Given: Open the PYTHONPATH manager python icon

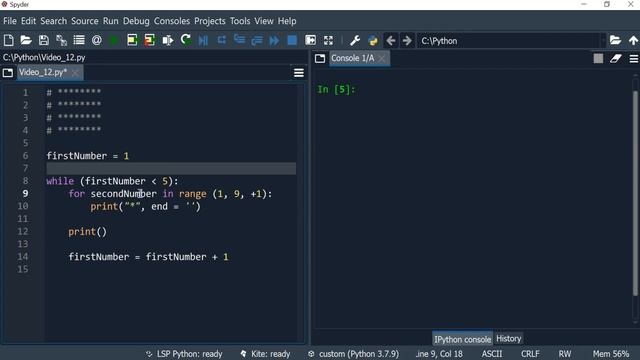Looking at the screenshot, I should [373, 40].
